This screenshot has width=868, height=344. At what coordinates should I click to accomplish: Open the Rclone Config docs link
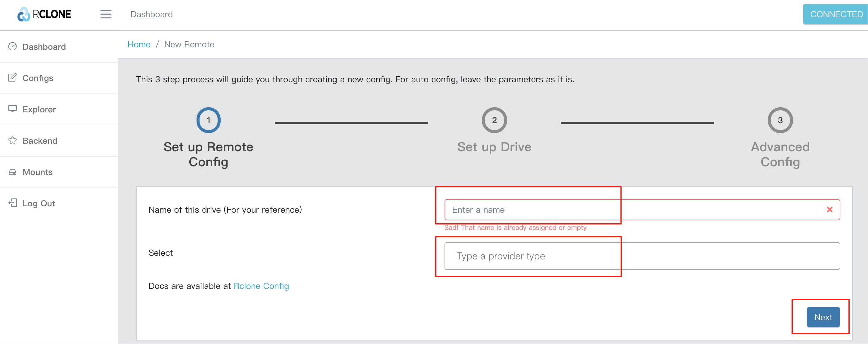point(261,286)
